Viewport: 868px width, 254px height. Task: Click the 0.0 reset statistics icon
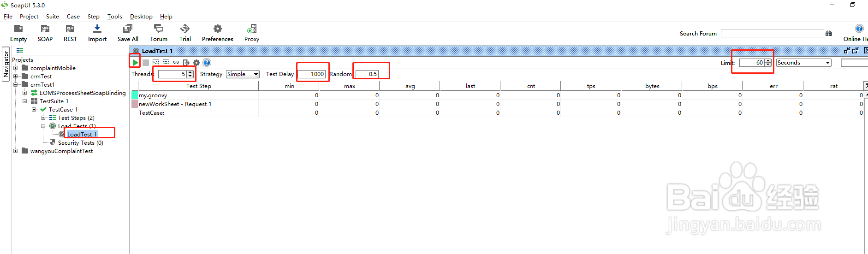(176, 62)
